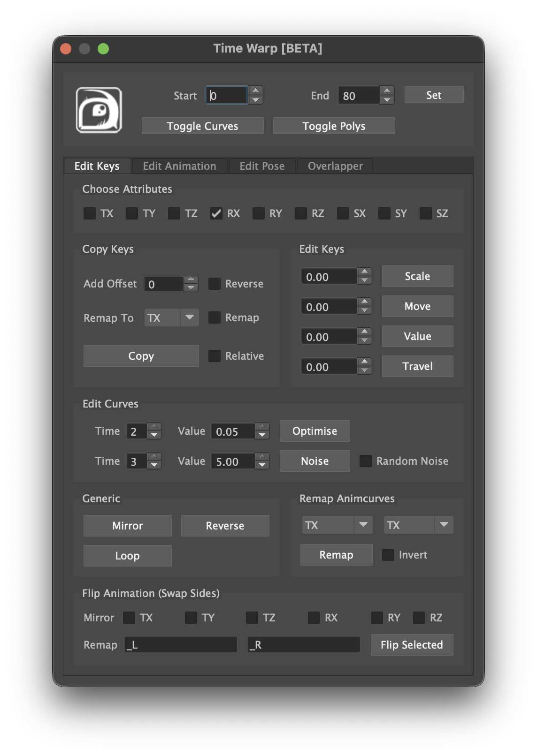Click the _R remap text field
This screenshot has height=756, width=537.
click(304, 645)
